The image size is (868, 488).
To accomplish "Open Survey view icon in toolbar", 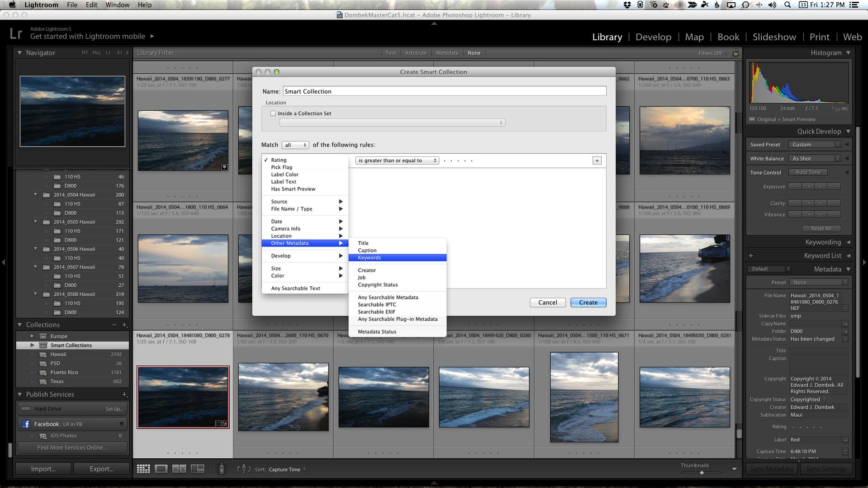I will pyautogui.click(x=197, y=469).
